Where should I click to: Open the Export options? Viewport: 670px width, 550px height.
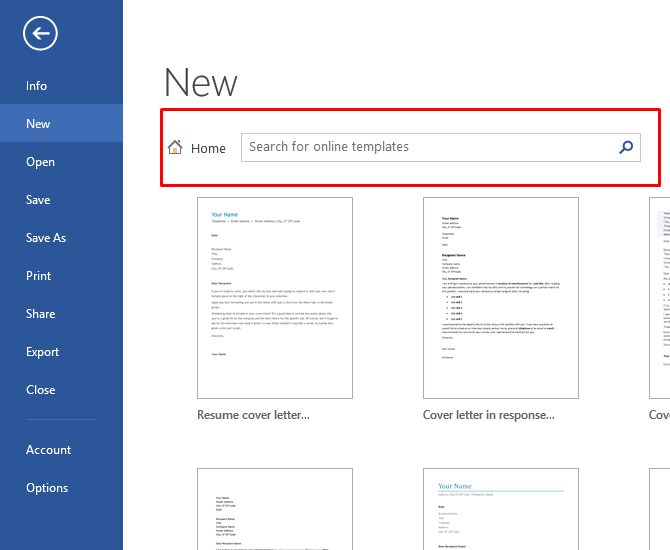pyautogui.click(x=42, y=352)
